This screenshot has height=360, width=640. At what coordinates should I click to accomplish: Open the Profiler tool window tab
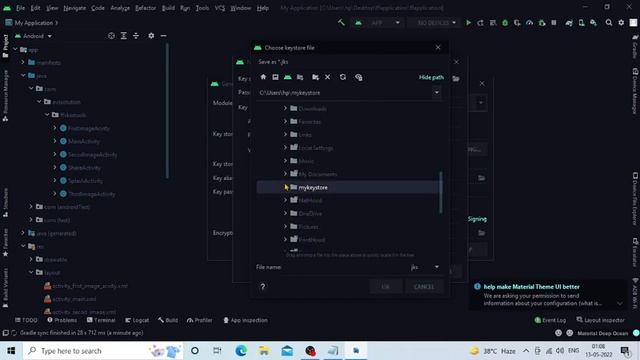pos(200,320)
